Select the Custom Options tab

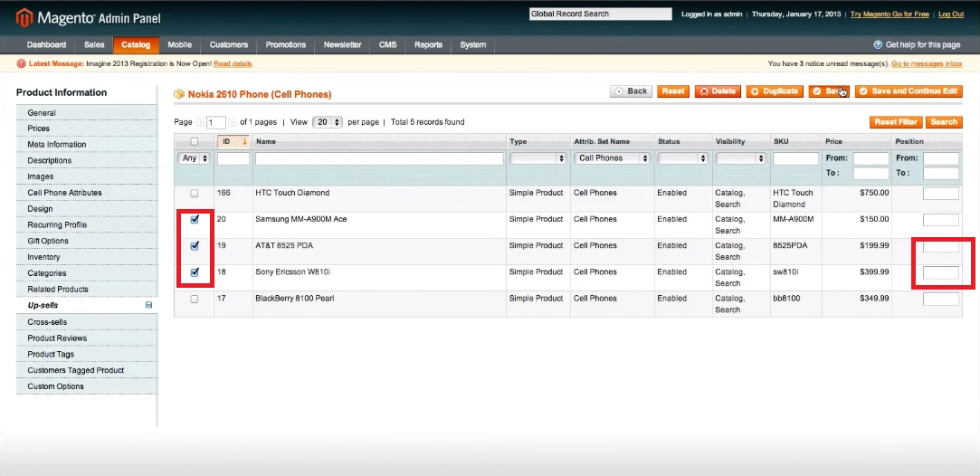pyautogui.click(x=87, y=386)
